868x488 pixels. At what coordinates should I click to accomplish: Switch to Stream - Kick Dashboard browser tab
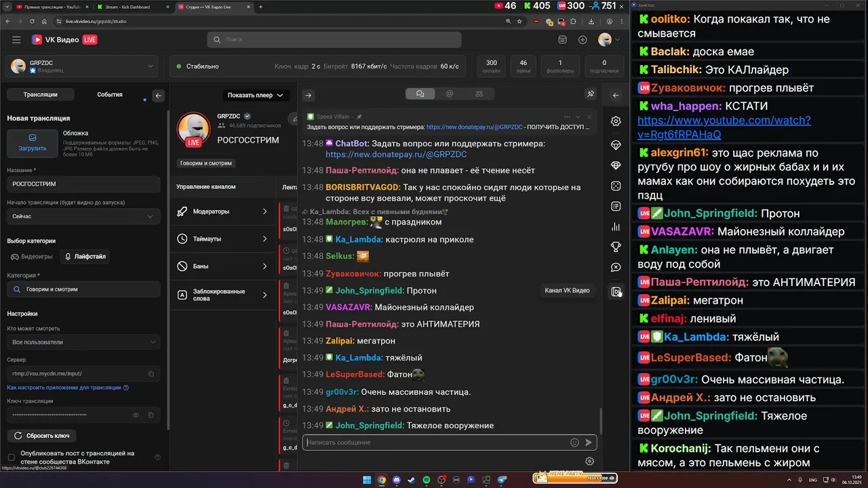(132, 7)
